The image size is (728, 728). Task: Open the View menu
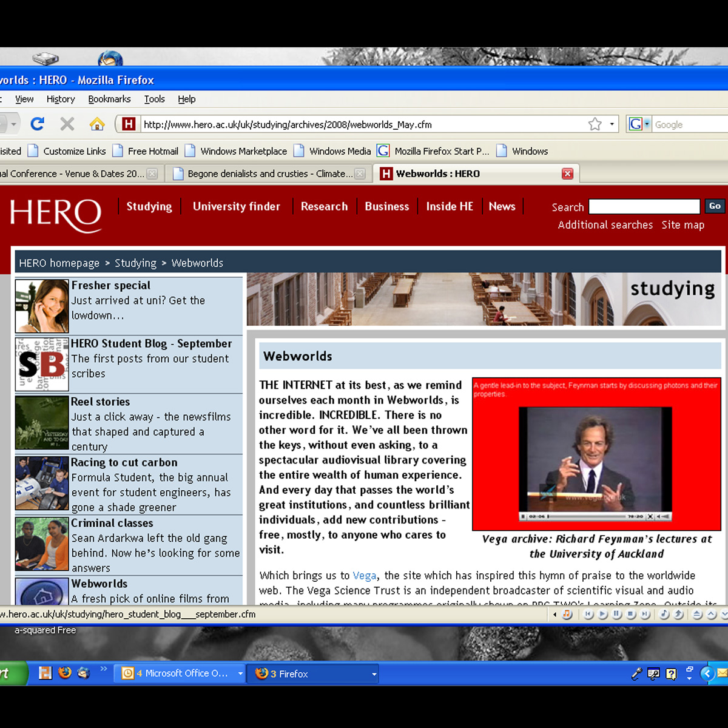click(x=24, y=99)
